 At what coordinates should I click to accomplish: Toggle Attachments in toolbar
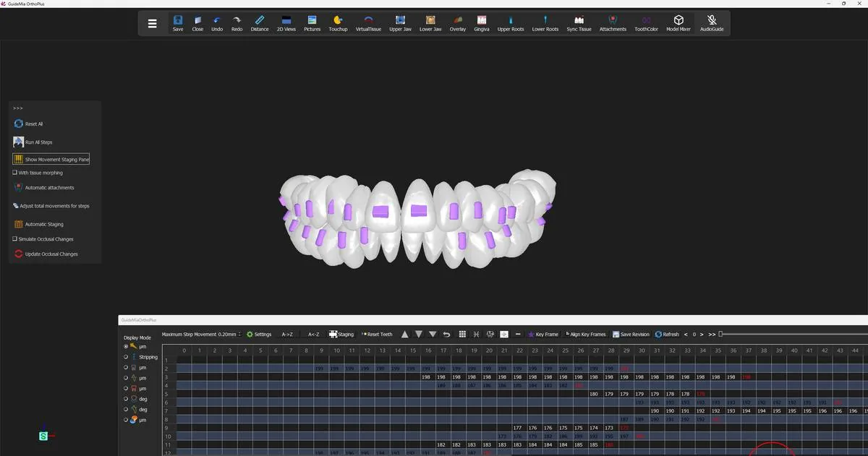613,24
